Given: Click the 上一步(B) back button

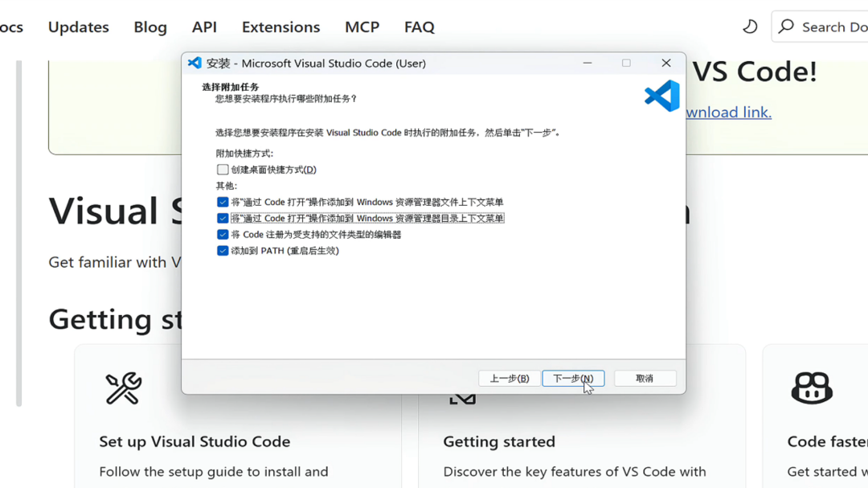Looking at the screenshot, I should pyautogui.click(x=510, y=379).
